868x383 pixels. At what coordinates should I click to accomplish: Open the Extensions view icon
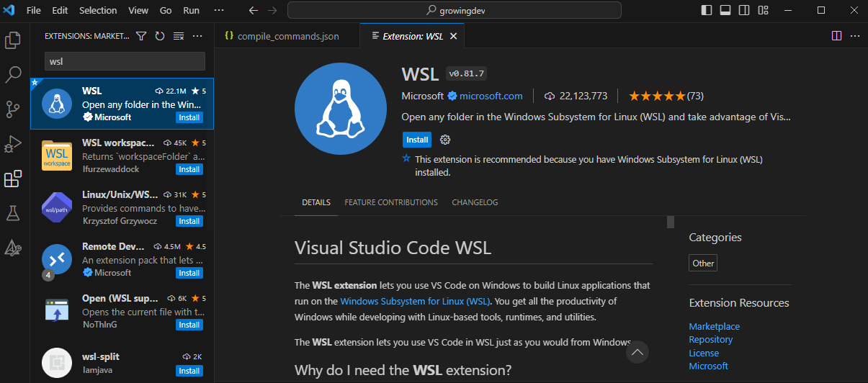tap(13, 179)
